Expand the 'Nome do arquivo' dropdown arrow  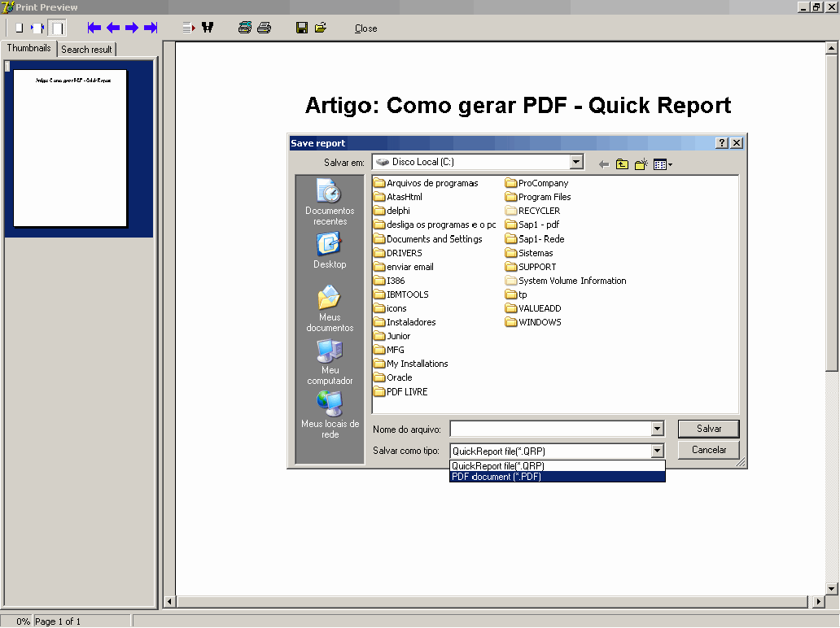tap(658, 429)
